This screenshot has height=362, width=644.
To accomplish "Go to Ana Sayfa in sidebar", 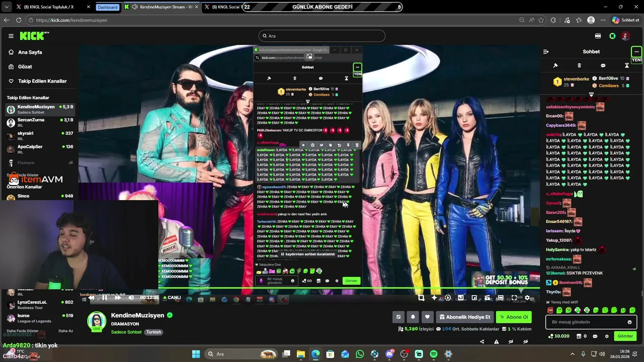I will tap(30, 52).
